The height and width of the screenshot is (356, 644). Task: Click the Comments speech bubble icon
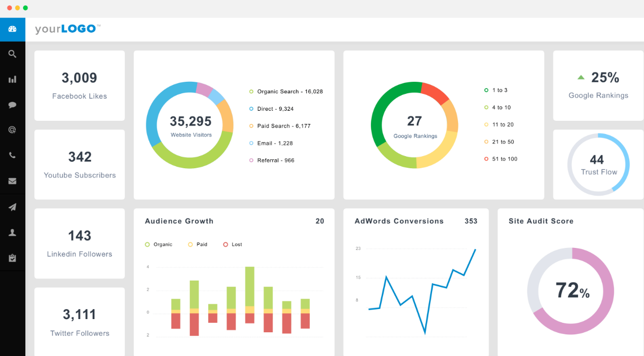pos(12,104)
